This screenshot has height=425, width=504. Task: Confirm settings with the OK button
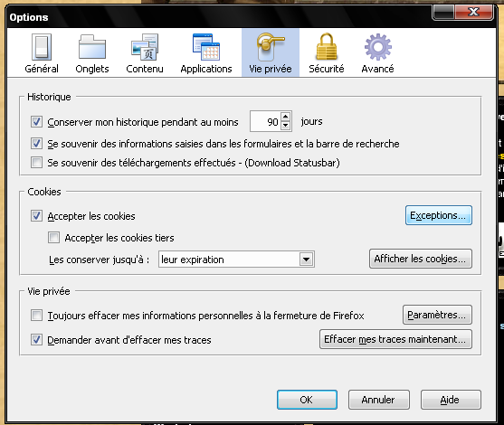tap(307, 400)
